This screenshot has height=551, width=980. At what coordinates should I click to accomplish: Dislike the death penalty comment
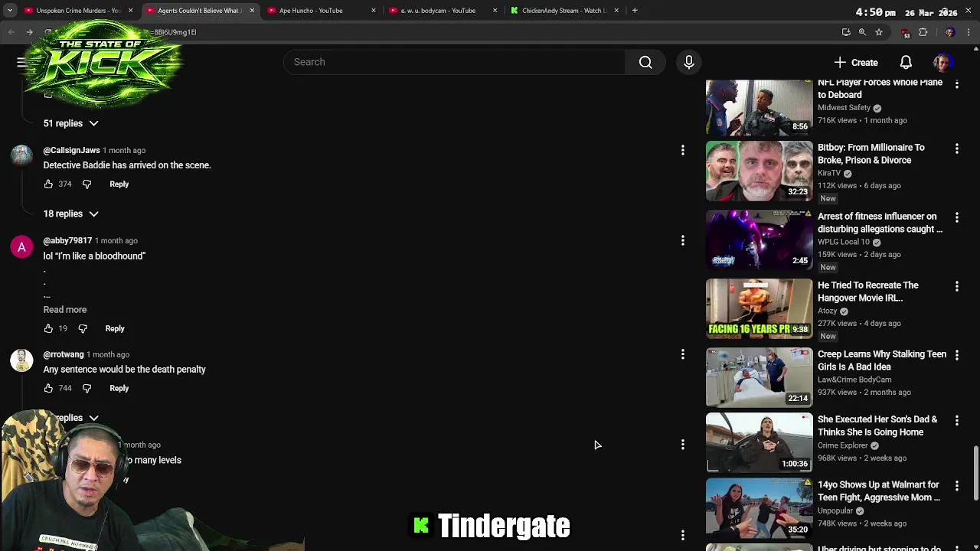(x=87, y=388)
